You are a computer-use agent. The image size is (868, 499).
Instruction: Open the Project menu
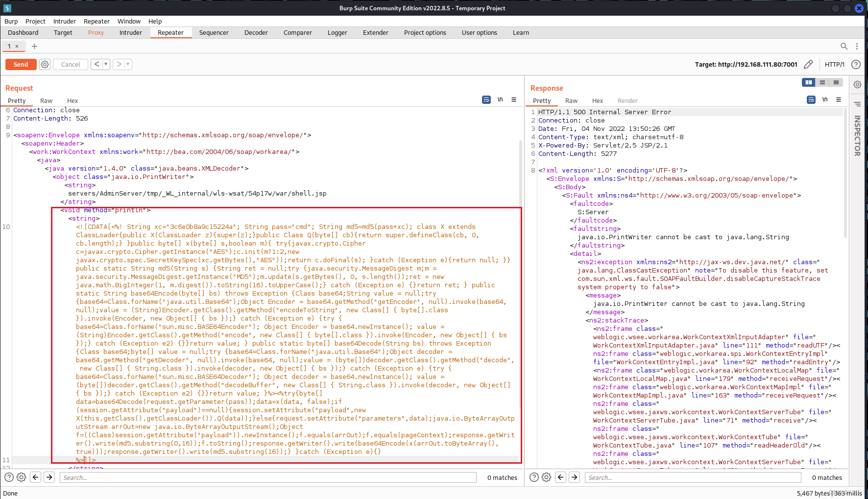coord(35,21)
